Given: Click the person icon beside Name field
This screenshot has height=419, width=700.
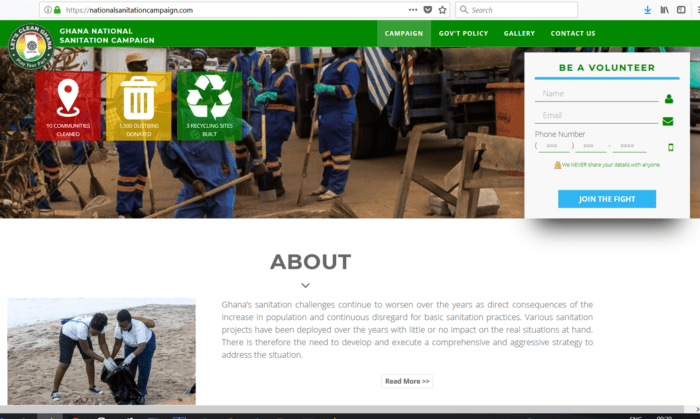Looking at the screenshot, I should (668, 99).
